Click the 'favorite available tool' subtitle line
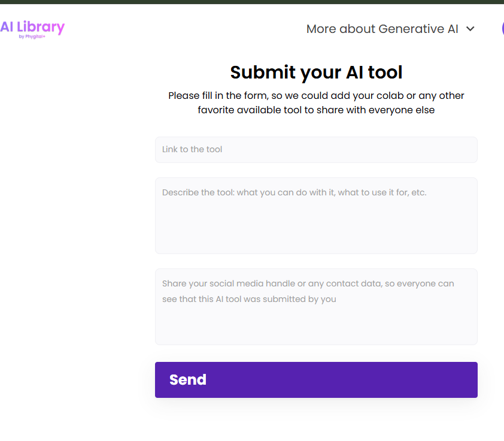Image resolution: width=504 pixels, height=441 pixels. click(x=316, y=110)
